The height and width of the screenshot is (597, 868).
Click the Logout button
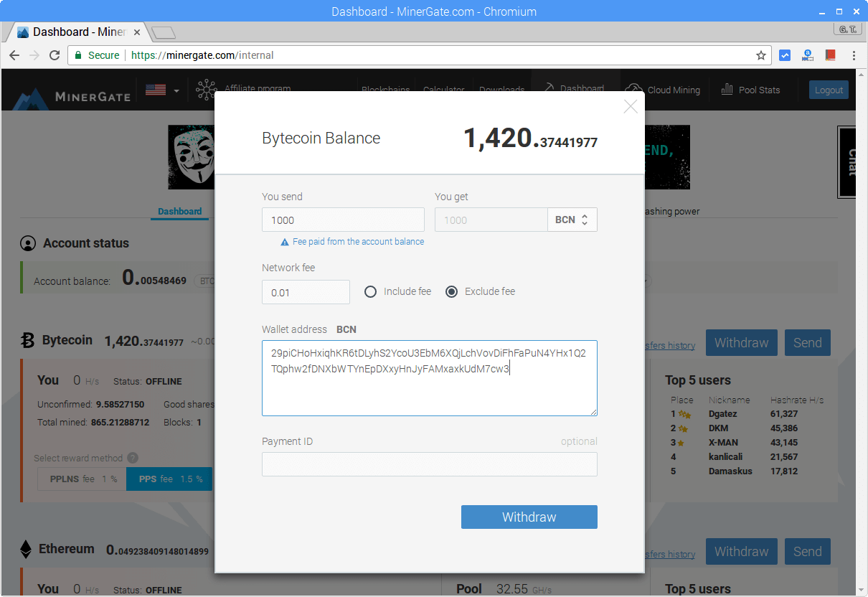tap(829, 90)
